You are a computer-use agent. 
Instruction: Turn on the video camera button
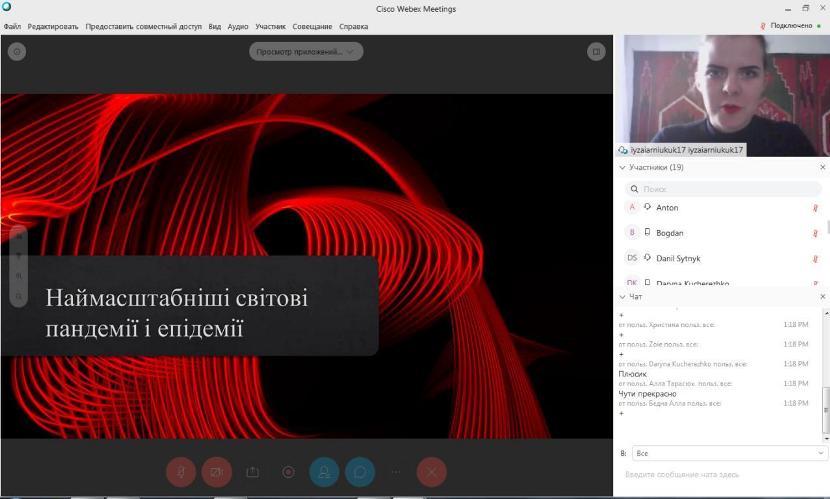[216, 471]
